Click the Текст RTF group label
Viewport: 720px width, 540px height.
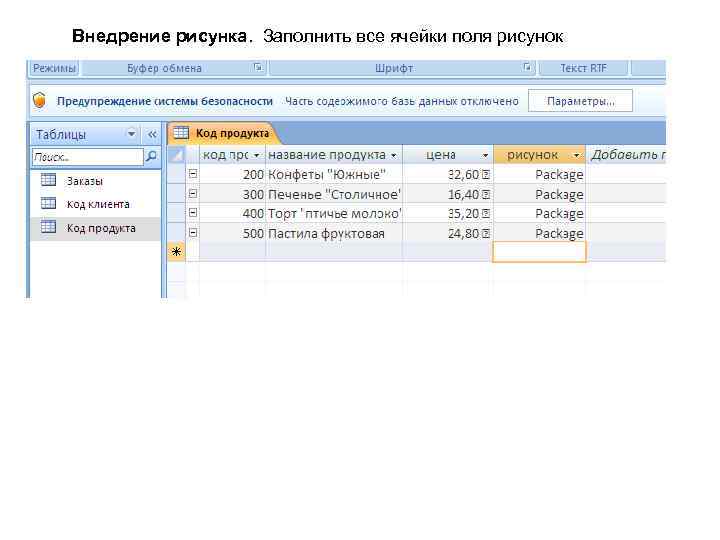(x=583, y=68)
